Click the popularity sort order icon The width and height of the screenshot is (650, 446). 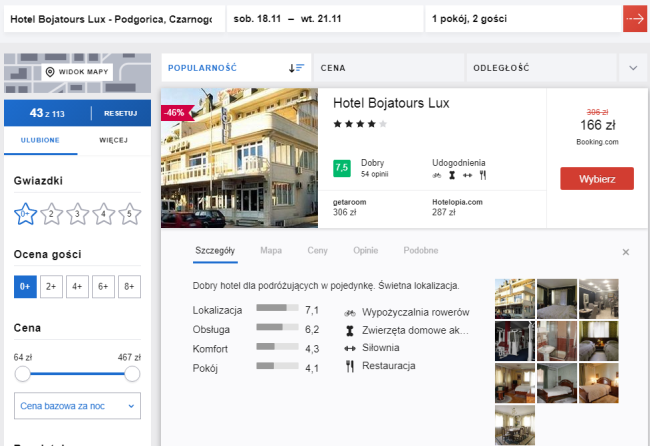tap(296, 67)
